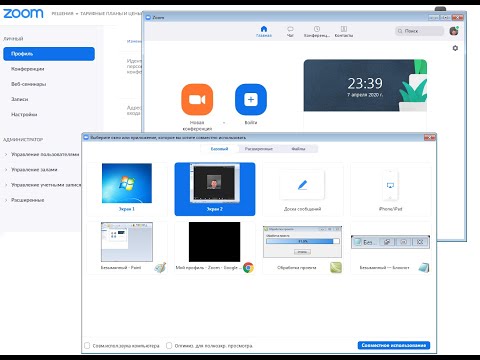Open the user avatar in Zoom app

point(454,31)
